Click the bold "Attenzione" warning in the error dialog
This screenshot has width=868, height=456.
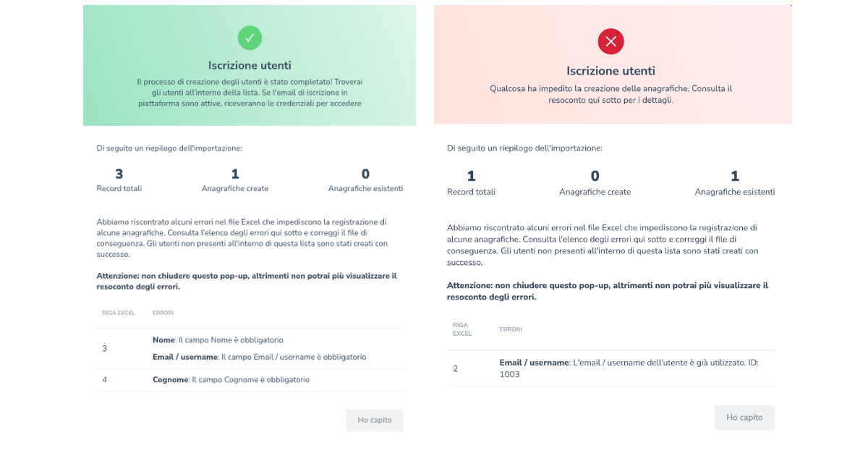pos(607,291)
